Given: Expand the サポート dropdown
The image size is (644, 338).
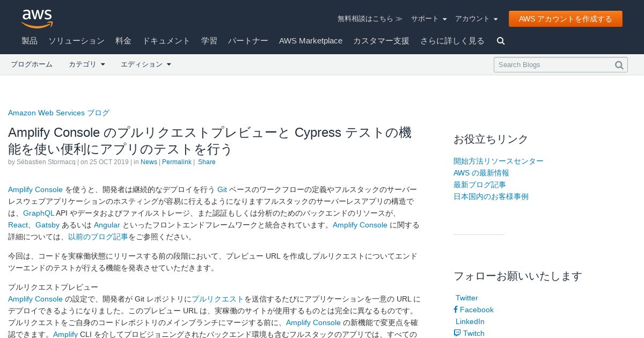Looking at the screenshot, I should tap(429, 19).
